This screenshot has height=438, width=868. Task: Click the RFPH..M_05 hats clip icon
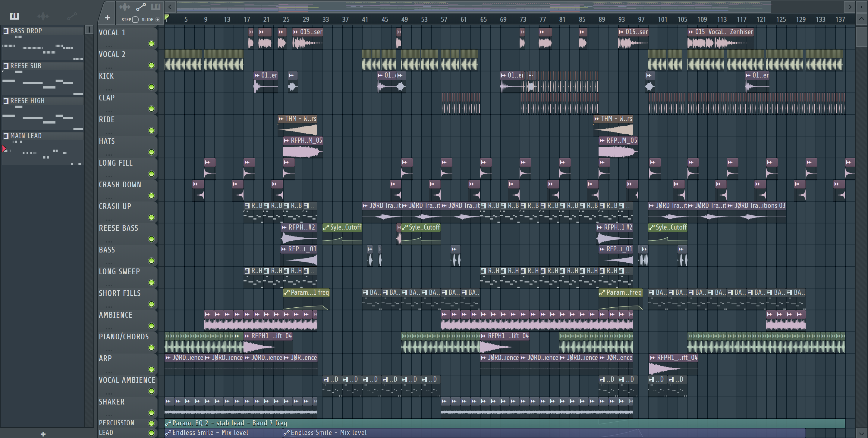click(x=286, y=141)
